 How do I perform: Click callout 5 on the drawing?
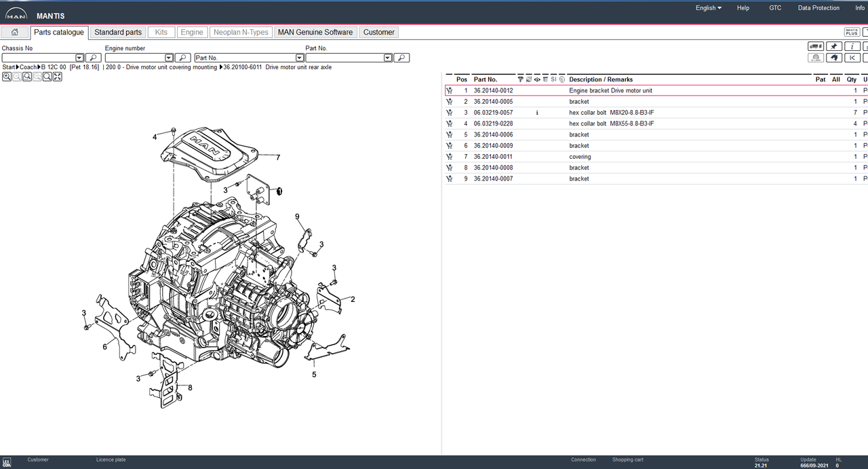[314, 374]
